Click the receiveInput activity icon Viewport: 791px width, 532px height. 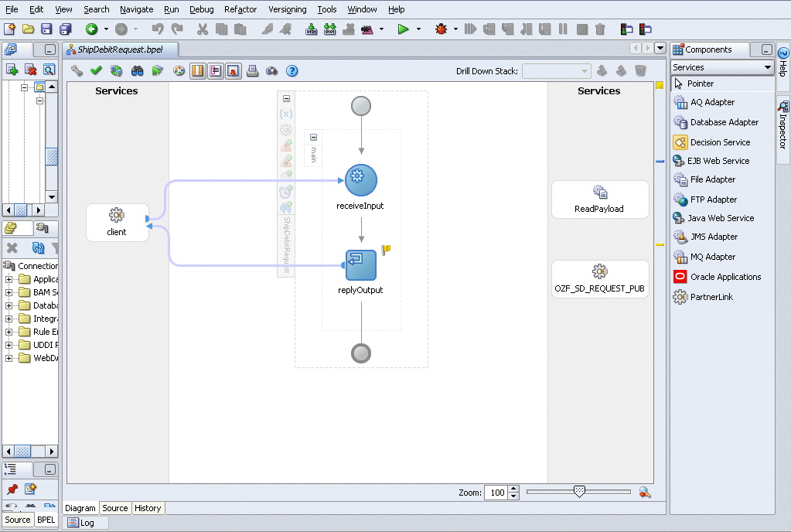pyautogui.click(x=361, y=179)
